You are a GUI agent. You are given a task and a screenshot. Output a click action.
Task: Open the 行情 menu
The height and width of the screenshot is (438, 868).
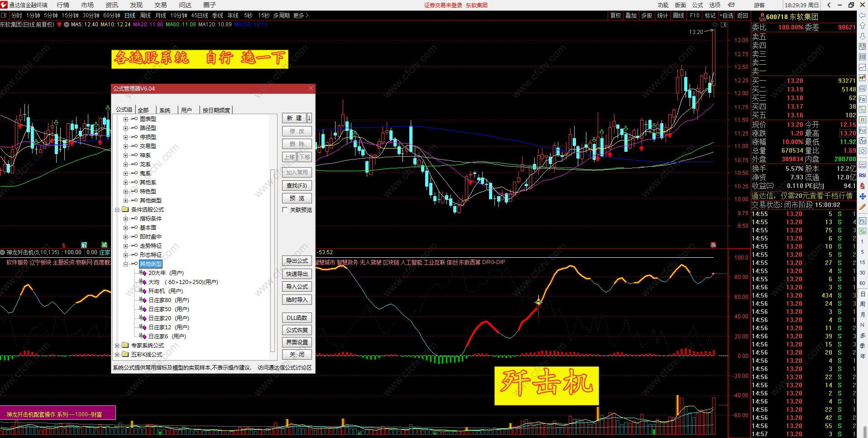pyautogui.click(x=63, y=5)
